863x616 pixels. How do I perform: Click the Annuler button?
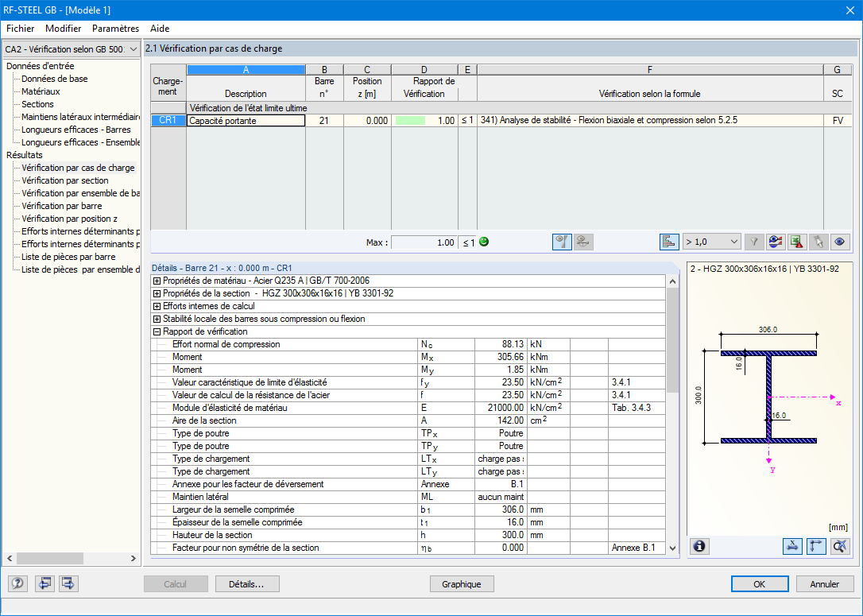pos(825,584)
